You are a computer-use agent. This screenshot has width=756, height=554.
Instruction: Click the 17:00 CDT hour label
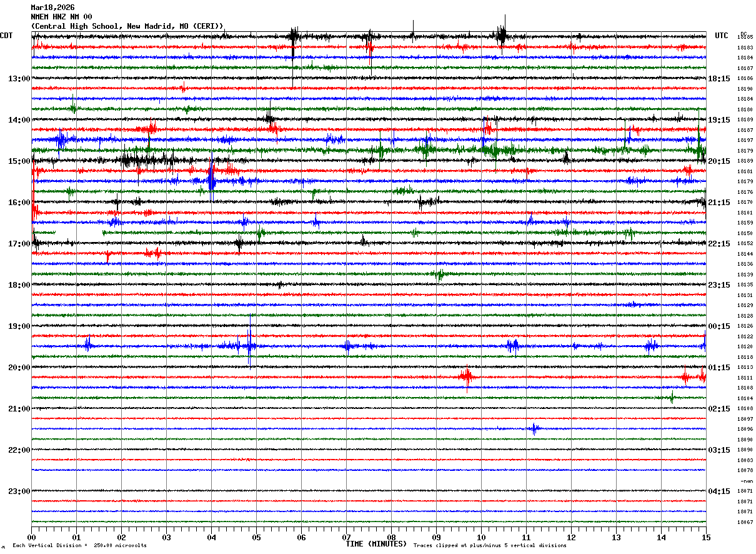19,244
